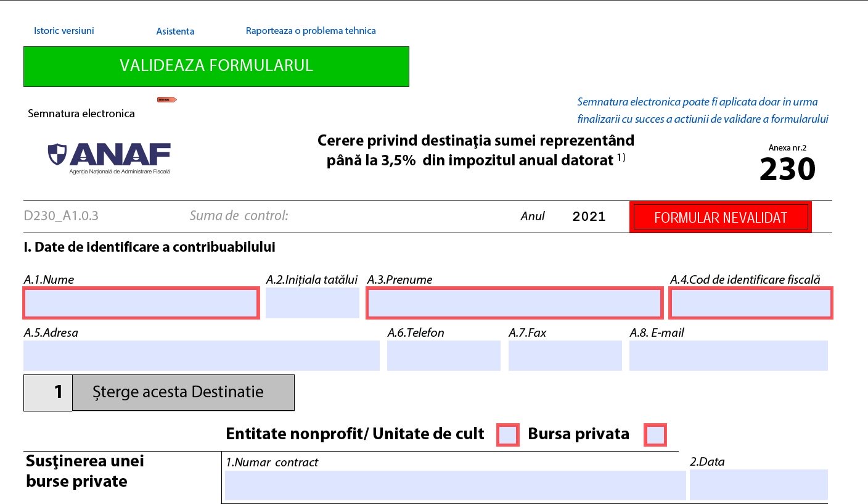Open the Istoric versiuni link

(64, 30)
